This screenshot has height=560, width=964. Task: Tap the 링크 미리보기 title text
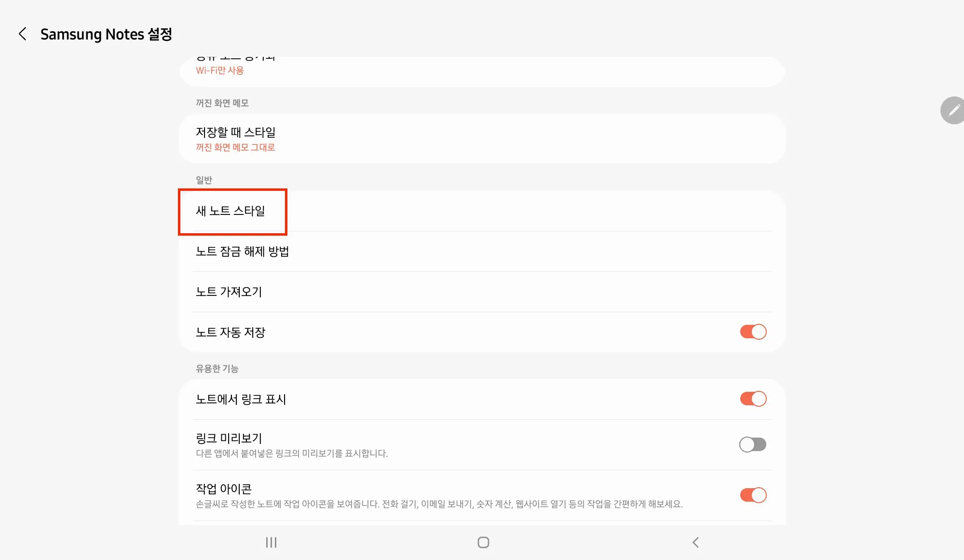coord(229,438)
